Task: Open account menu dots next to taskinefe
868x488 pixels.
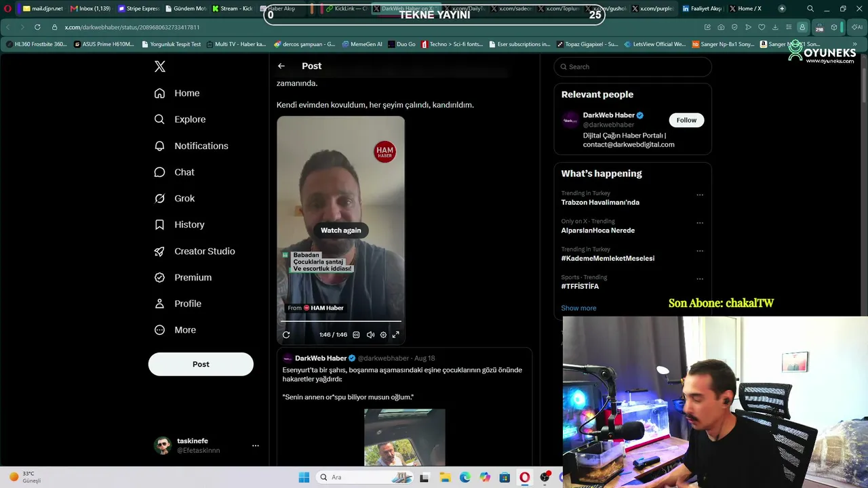Action: coord(256,445)
